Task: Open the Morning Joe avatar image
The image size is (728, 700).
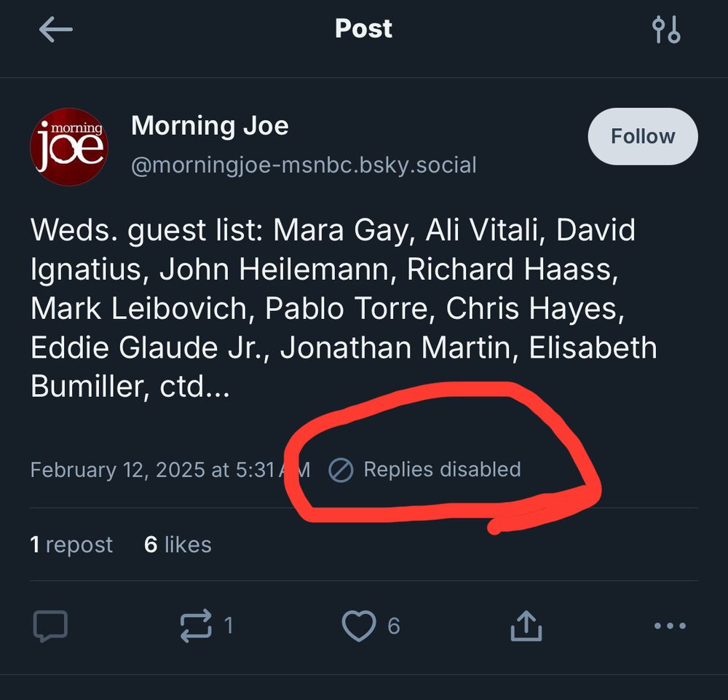Action: [69, 147]
